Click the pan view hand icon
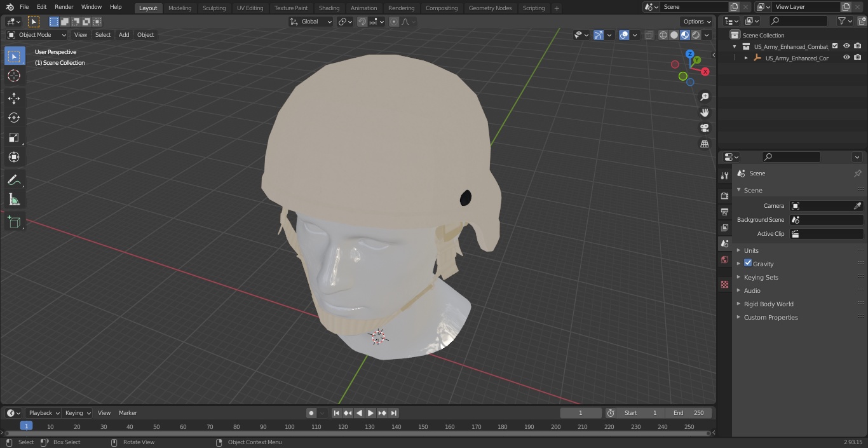The height and width of the screenshot is (448, 868). coord(704,112)
